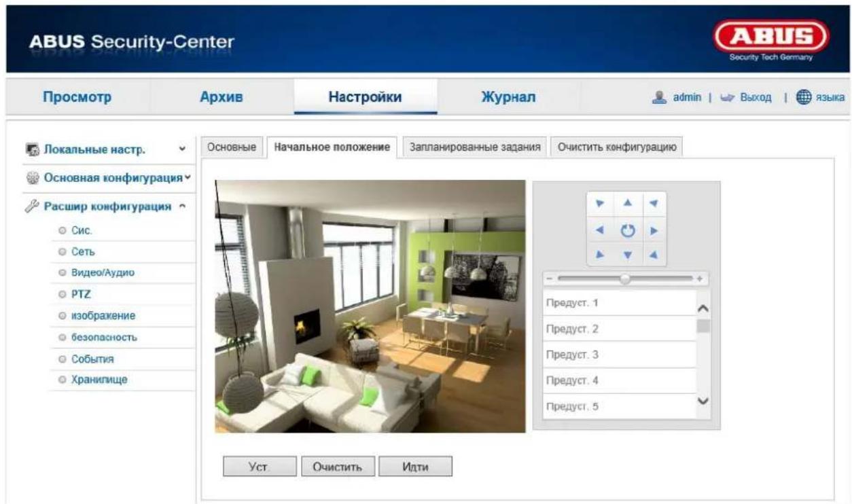Viewport: 852px width, 504px height.
Task: Click the gear icon beside Основная конфигурация
Action: [33, 177]
